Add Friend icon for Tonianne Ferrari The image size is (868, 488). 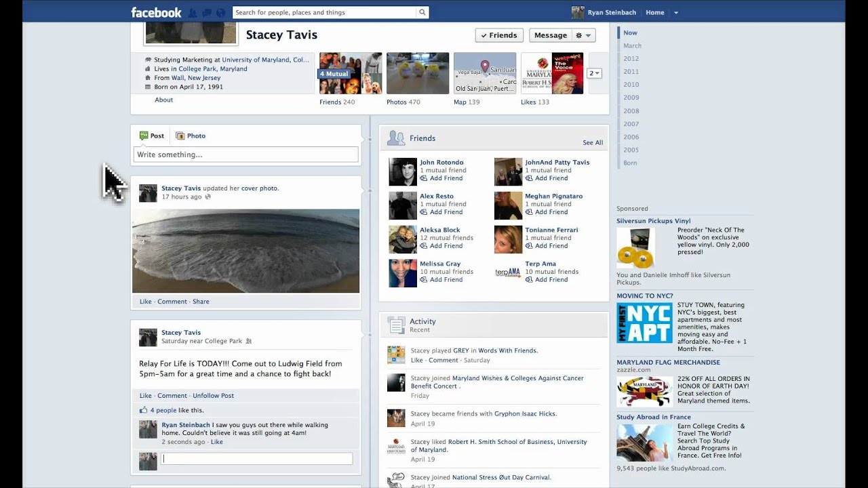[x=528, y=246]
